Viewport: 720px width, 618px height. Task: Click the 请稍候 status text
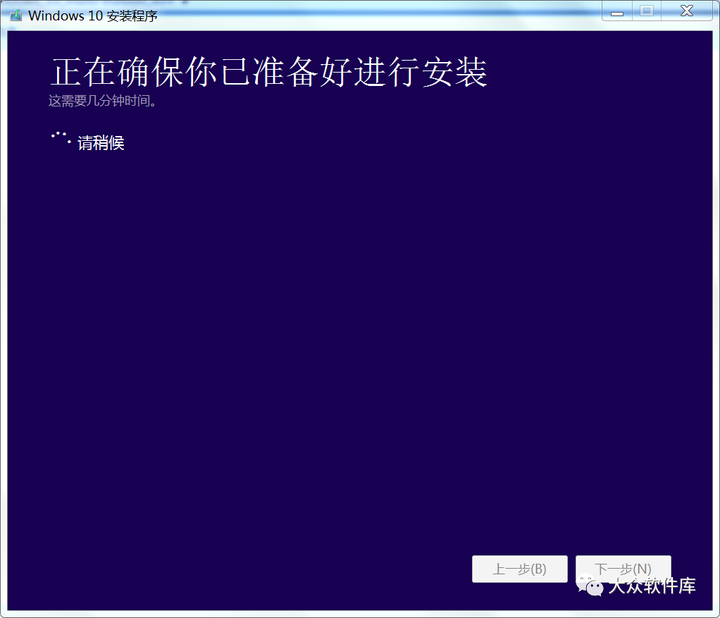pyautogui.click(x=101, y=143)
